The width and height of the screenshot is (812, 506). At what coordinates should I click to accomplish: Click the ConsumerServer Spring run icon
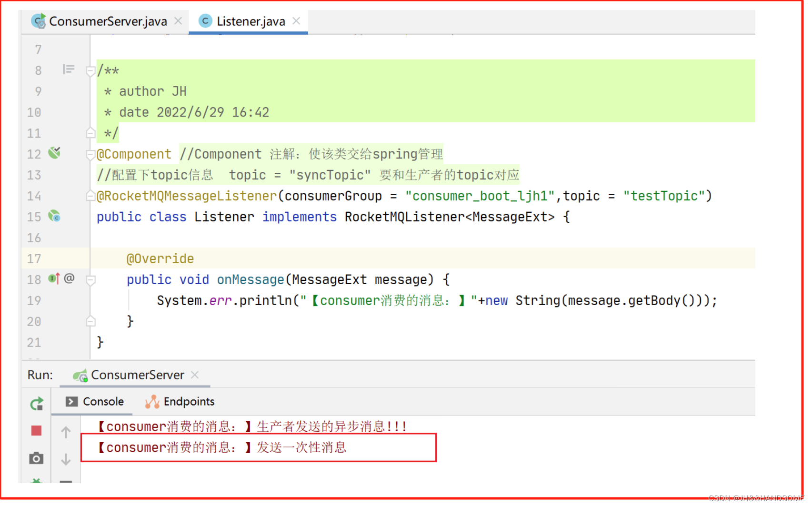pyautogui.click(x=80, y=376)
